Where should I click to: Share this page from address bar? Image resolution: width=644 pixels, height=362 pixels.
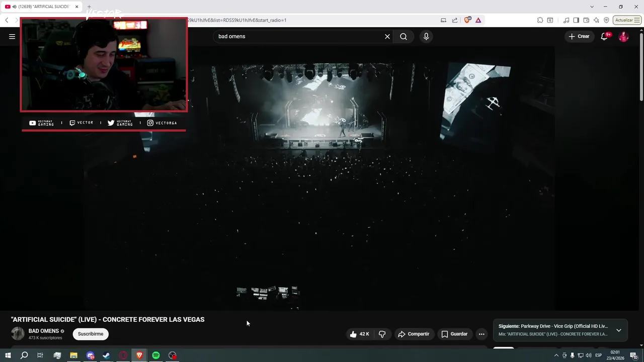pos(455,20)
